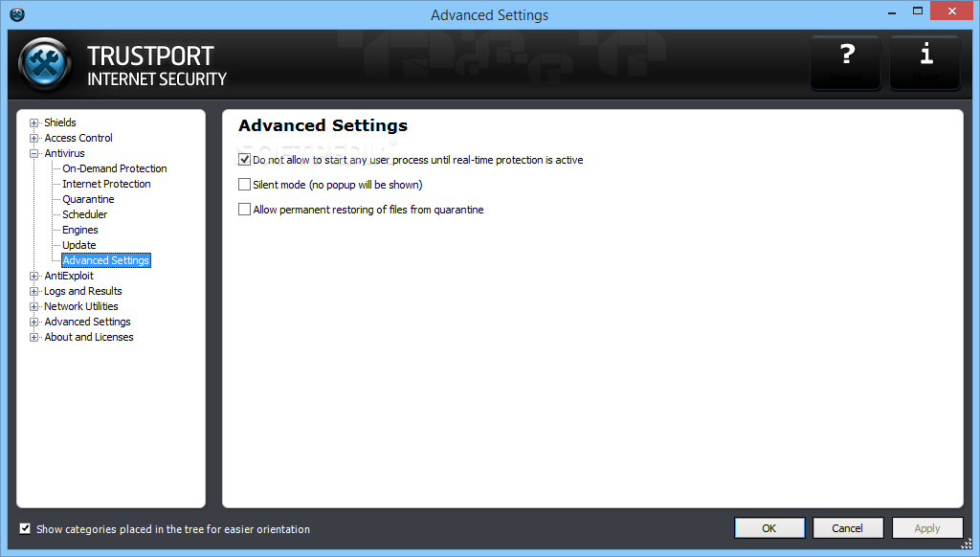Click the window resize grip corner
The height and width of the screenshot is (557, 980).
pyautogui.click(x=967, y=544)
